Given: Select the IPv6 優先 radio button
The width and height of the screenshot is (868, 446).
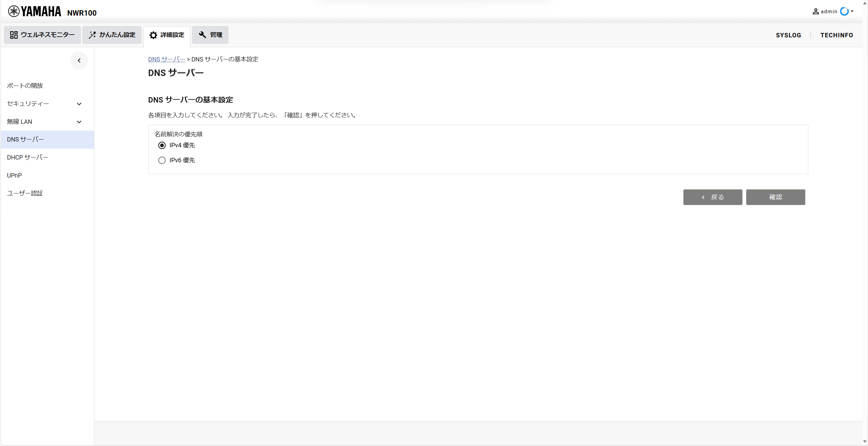Looking at the screenshot, I should (x=162, y=161).
